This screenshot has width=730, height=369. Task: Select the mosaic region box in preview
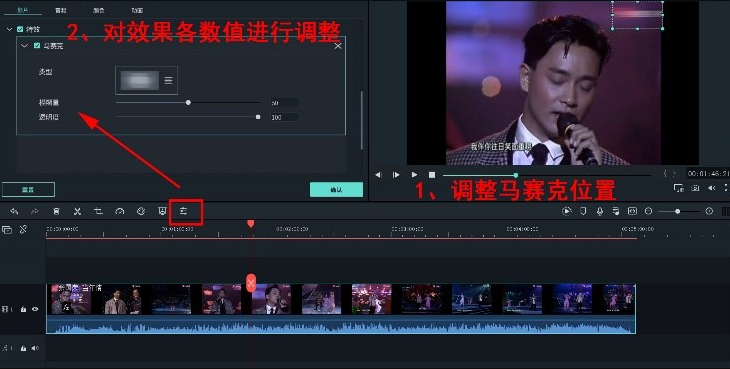(x=637, y=15)
